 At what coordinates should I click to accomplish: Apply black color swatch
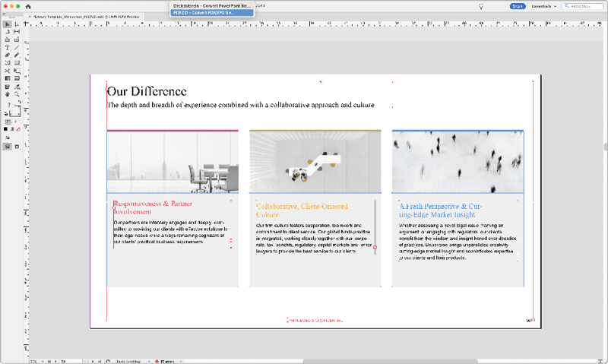point(5,129)
